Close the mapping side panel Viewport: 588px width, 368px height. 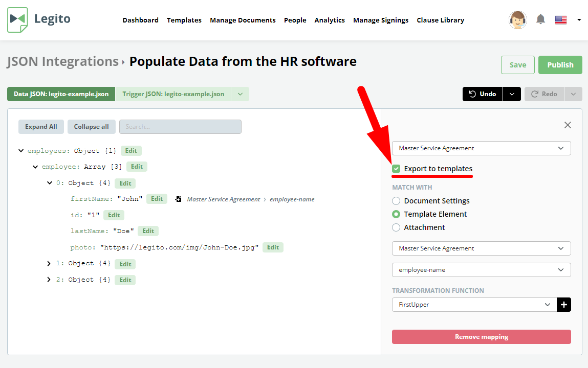click(568, 125)
